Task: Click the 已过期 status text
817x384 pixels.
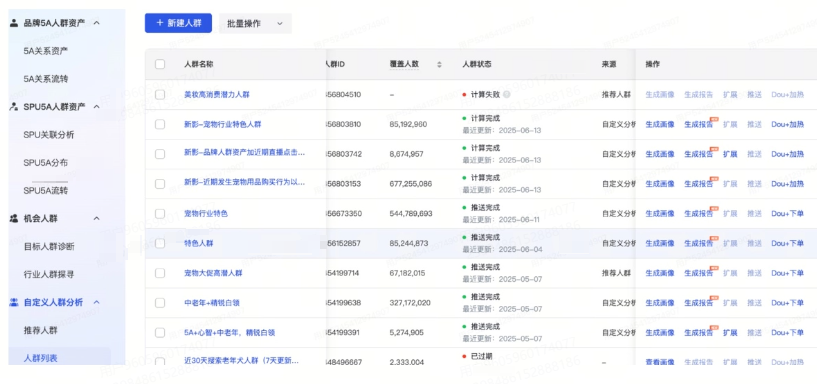Action: tap(481, 356)
